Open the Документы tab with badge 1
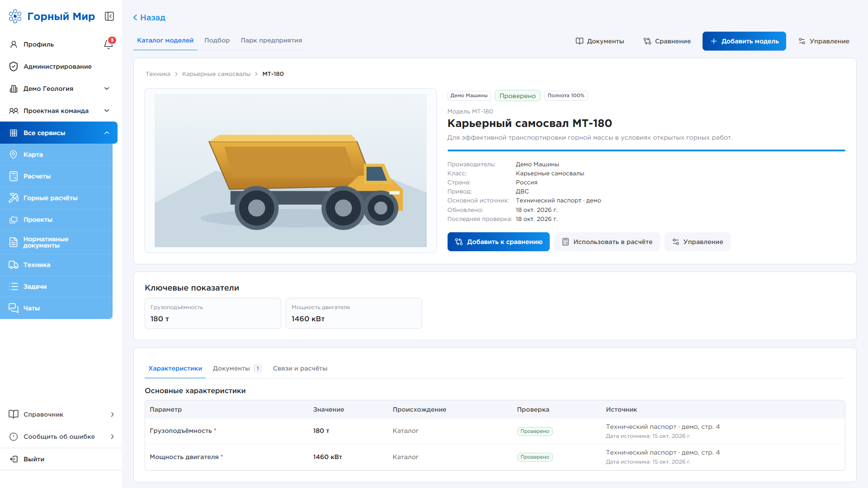The height and width of the screenshot is (488, 868). pyautogui.click(x=237, y=368)
